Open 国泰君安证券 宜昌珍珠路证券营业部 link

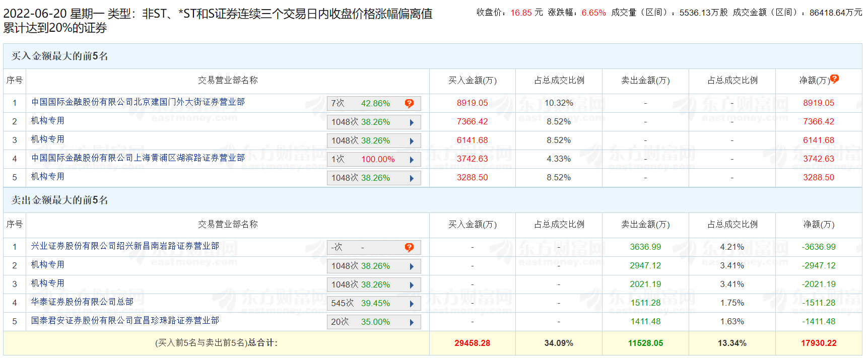click(125, 321)
